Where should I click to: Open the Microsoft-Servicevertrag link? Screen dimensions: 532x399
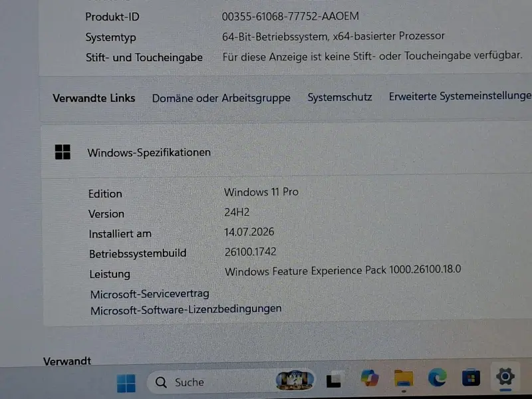(150, 294)
